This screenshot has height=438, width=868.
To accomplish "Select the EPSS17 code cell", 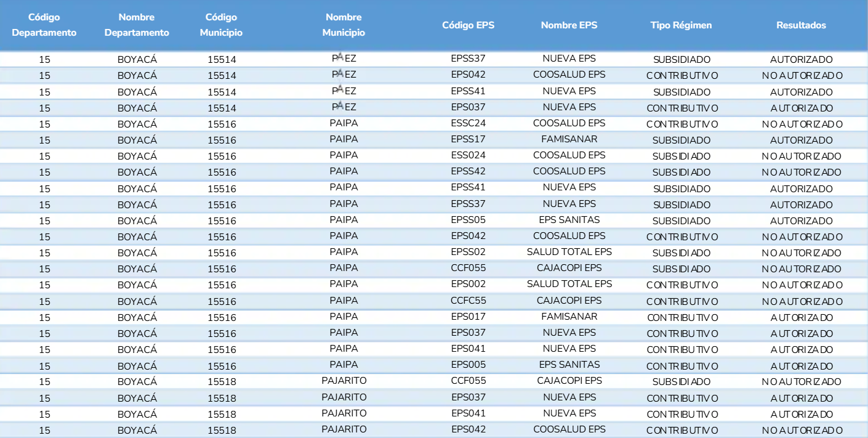I will click(468, 139).
